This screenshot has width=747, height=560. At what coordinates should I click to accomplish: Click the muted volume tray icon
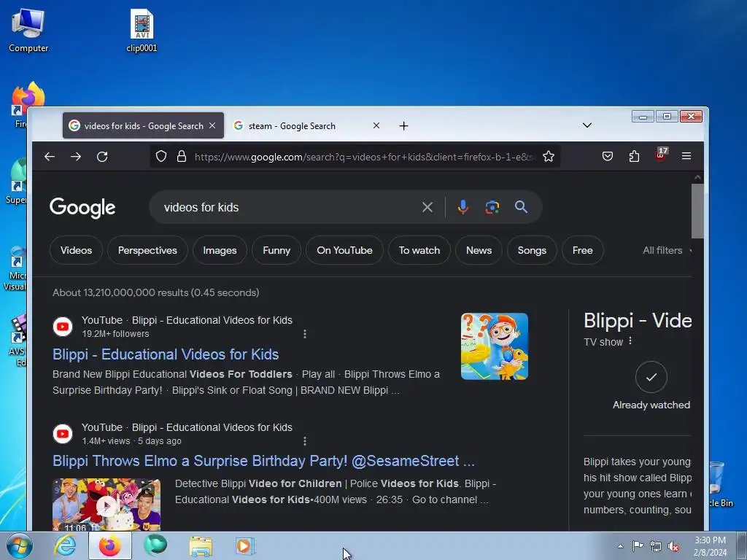pos(673,546)
